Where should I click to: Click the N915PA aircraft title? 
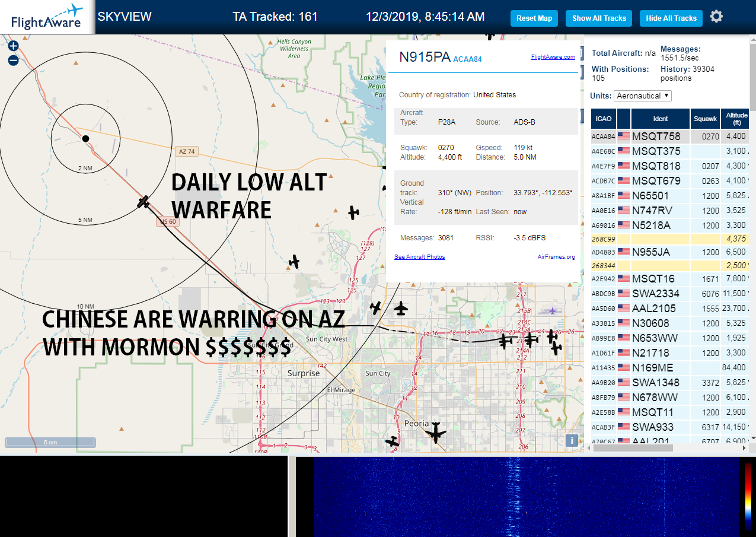coord(425,57)
